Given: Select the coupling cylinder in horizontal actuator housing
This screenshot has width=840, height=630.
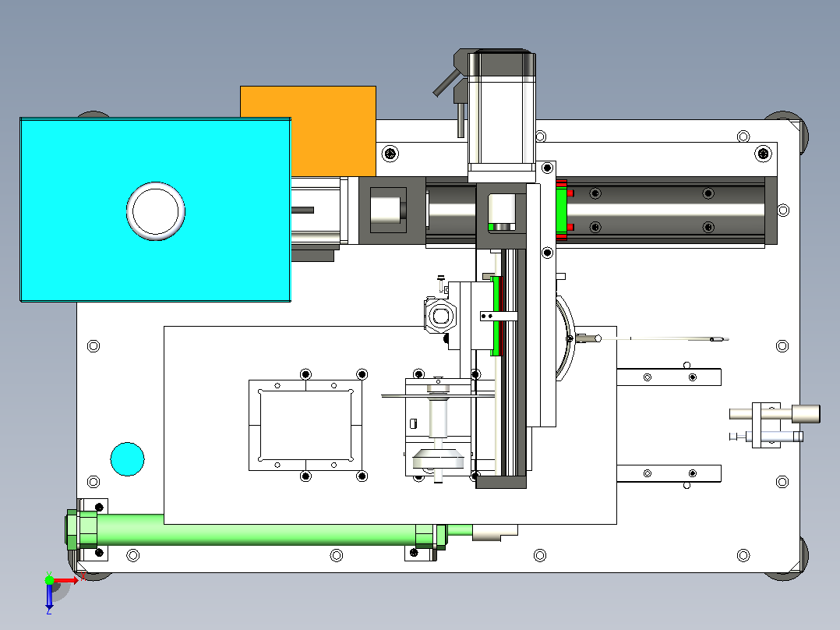Looking at the screenshot, I should [x=386, y=210].
